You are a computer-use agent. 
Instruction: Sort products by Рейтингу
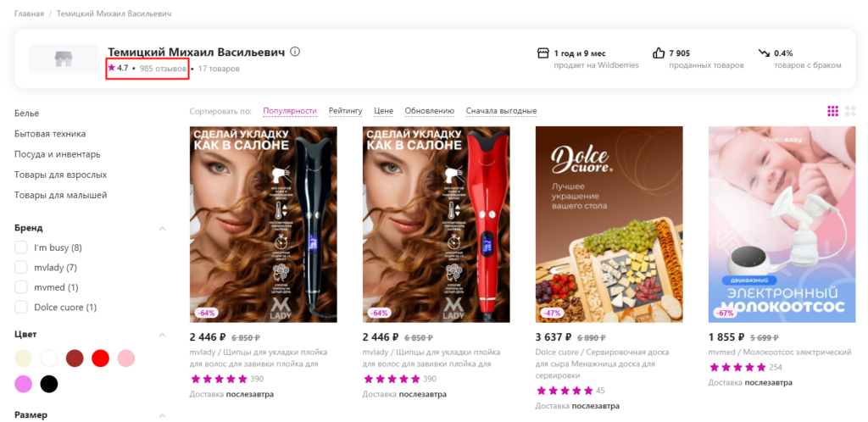[346, 111]
